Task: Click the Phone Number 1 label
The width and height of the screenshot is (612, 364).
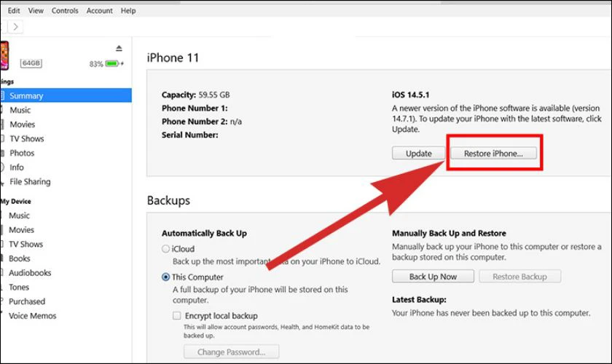Action: point(195,108)
